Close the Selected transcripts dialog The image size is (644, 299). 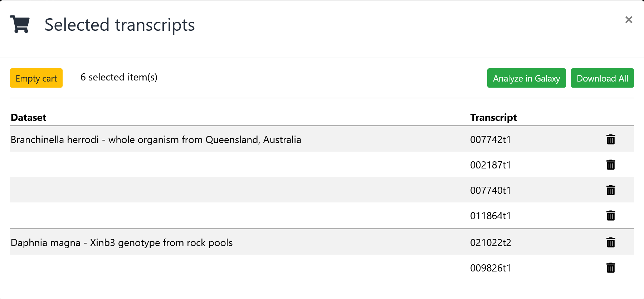[x=629, y=20]
